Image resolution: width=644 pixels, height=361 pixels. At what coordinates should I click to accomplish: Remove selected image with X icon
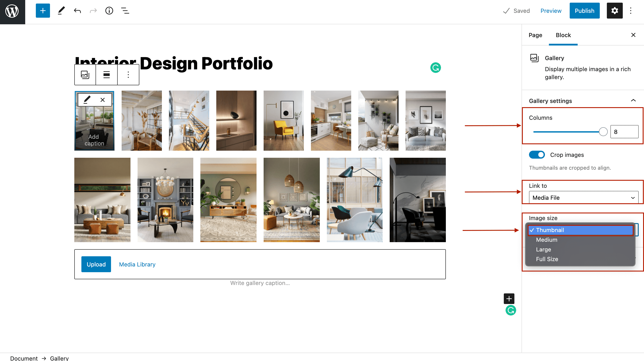(x=103, y=100)
